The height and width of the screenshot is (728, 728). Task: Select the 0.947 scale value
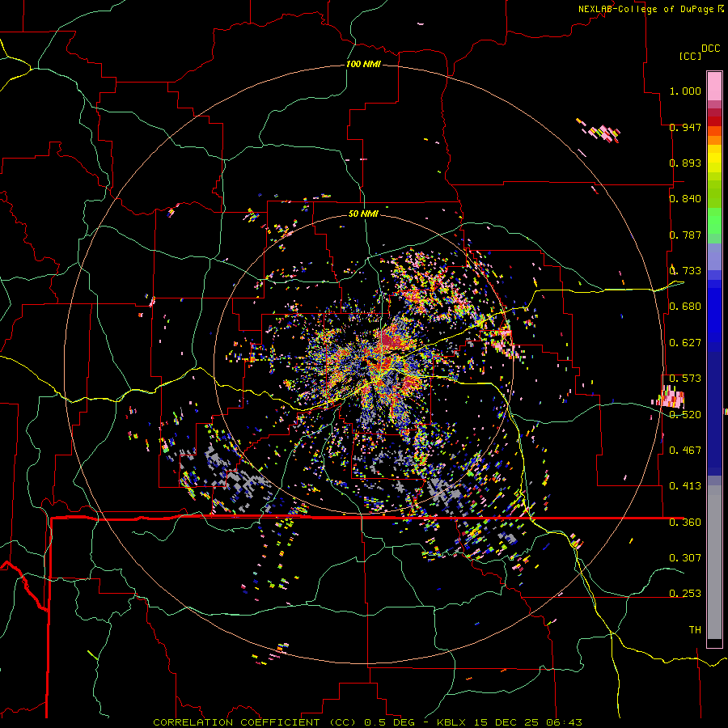pyautogui.click(x=685, y=127)
